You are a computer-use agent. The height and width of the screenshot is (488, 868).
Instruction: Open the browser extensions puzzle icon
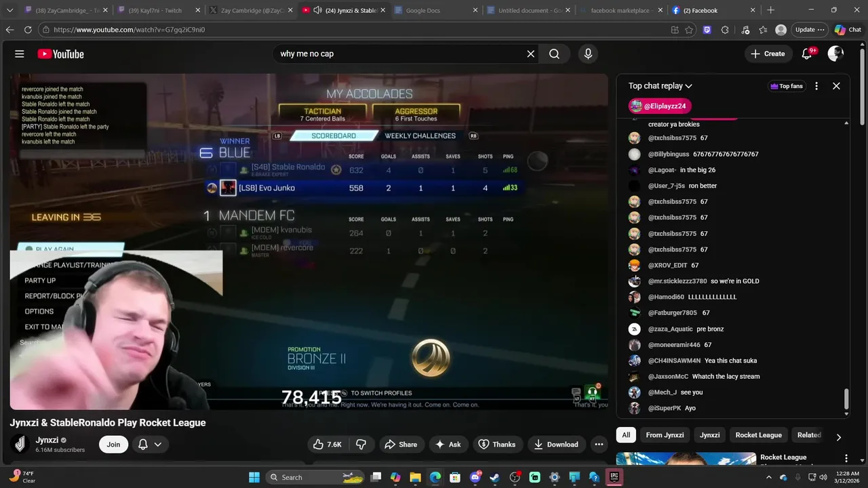[x=725, y=30]
